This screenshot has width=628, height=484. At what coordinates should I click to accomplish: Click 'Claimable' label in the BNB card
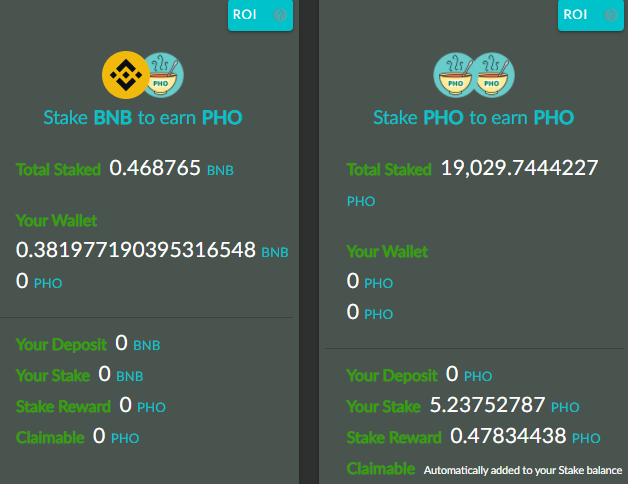50,438
